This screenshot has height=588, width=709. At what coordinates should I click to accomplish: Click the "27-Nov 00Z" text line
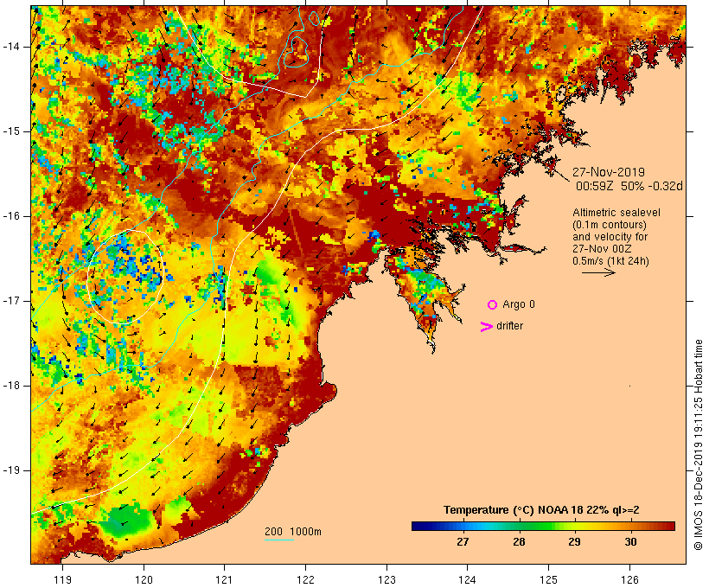[602, 249]
